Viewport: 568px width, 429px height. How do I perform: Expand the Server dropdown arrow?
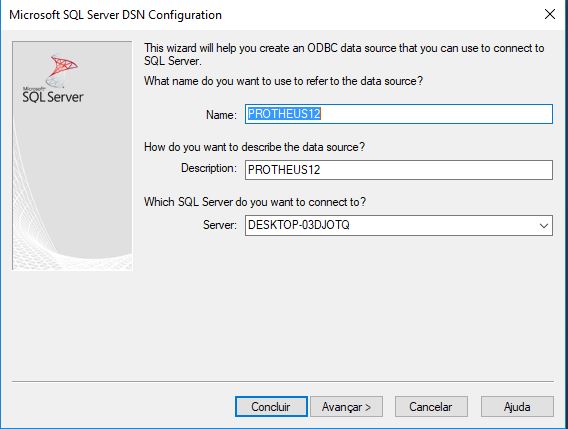544,226
